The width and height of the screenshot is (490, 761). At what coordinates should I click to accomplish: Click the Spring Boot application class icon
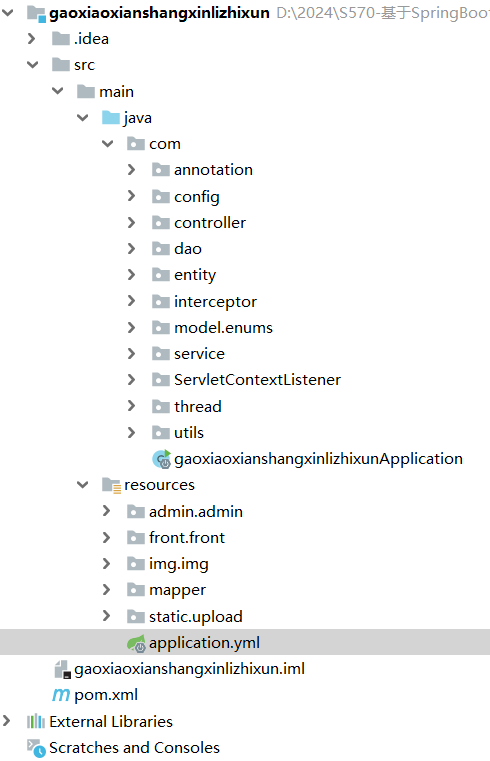coord(162,459)
